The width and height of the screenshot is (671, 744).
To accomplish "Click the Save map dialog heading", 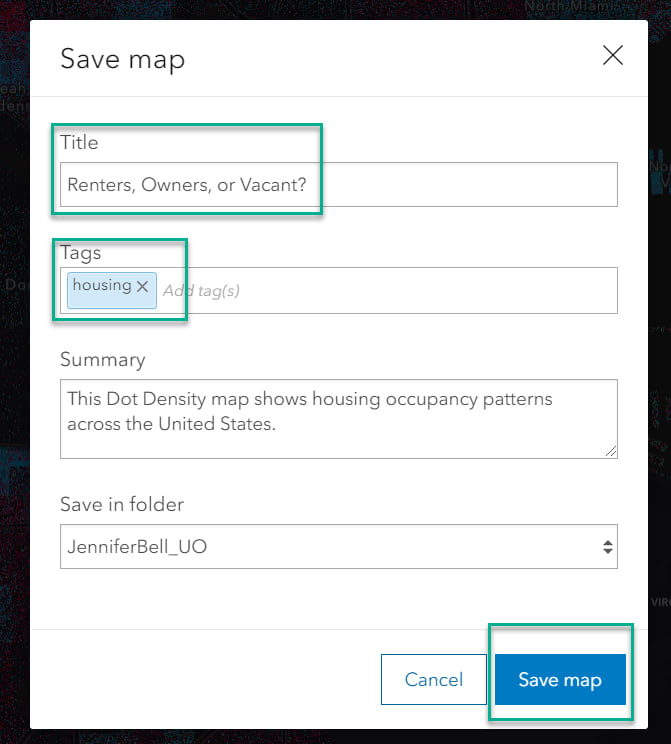I will tap(122, 59).
